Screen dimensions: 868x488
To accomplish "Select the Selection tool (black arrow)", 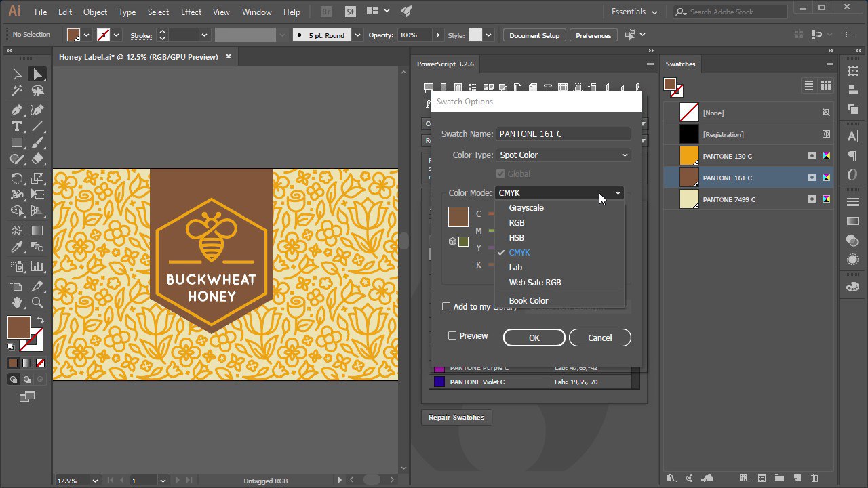I will click(17, 75).
